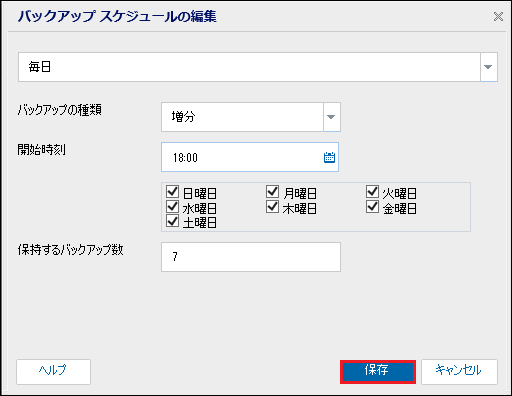Viewport: 512px width, 396px height.
Task: Disable the 金曜日 checkbox
Action: (x=372, y=207)
